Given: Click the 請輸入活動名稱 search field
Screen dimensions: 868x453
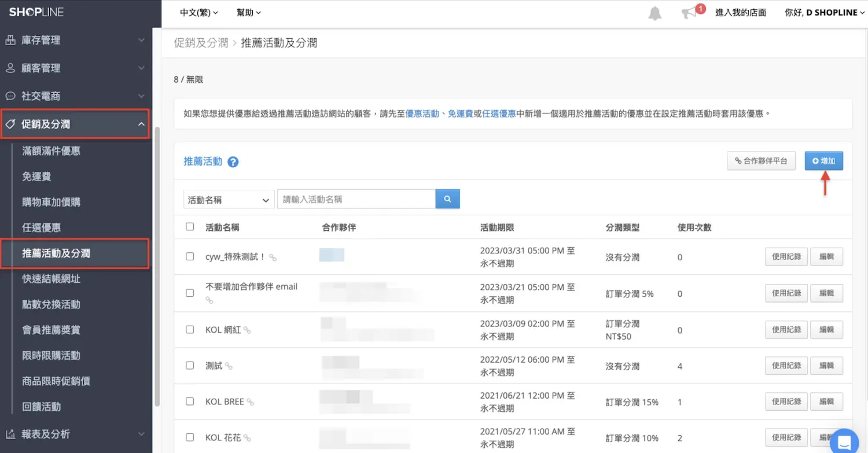Looking at the screenshot, I should (356, 198).
